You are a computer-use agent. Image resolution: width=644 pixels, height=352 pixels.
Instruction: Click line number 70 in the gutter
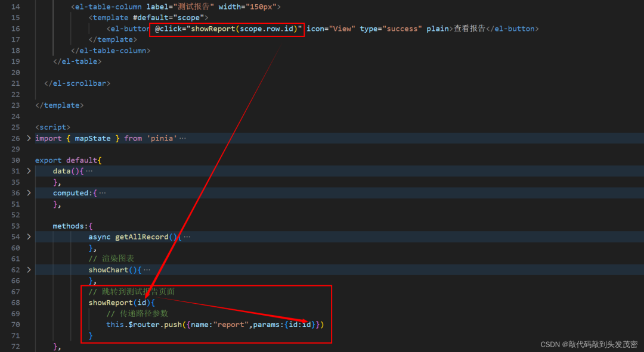pyautogui.click(x=16, y=325)
